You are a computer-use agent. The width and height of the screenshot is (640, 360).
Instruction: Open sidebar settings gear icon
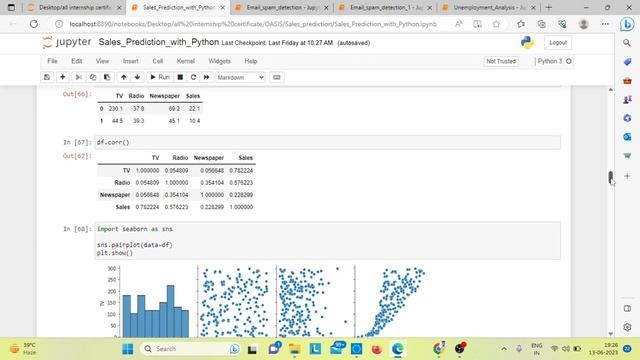coord(627,327)
